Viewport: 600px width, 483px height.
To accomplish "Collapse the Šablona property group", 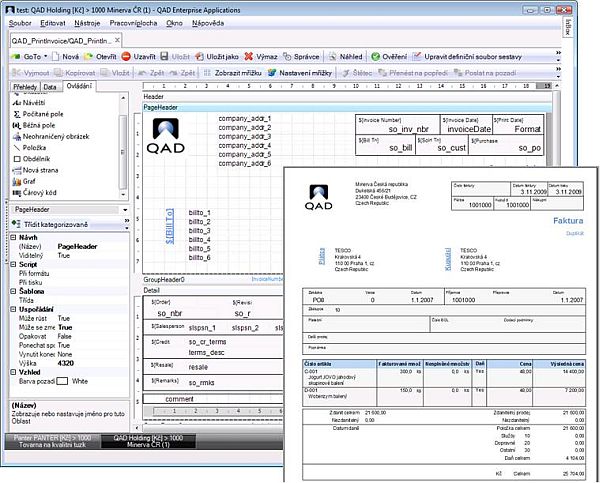I will 13,291.
